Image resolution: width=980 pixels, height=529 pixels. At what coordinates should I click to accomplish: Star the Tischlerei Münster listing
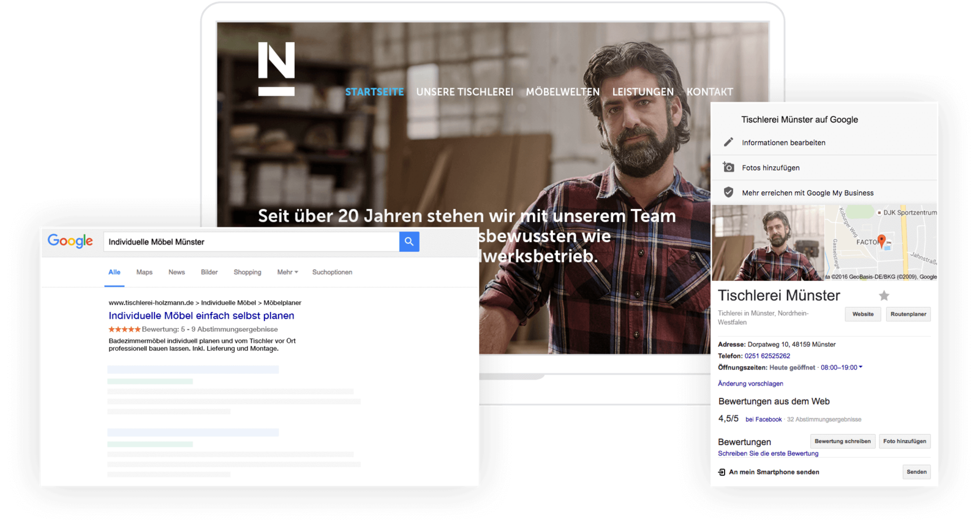click(884, 296)
